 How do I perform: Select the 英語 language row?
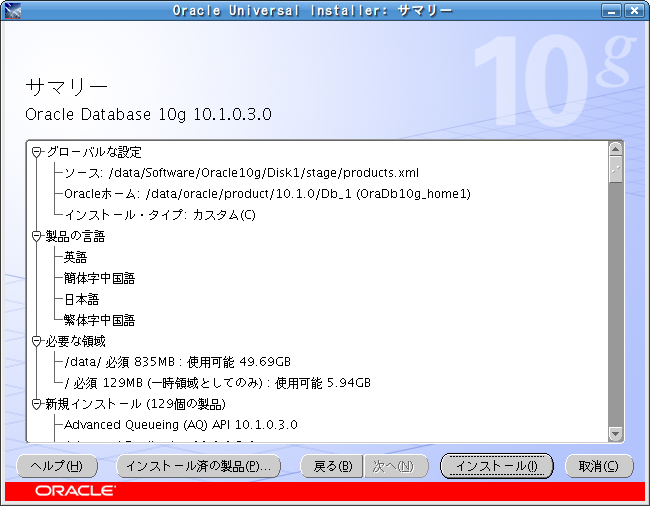coord(75,257)
